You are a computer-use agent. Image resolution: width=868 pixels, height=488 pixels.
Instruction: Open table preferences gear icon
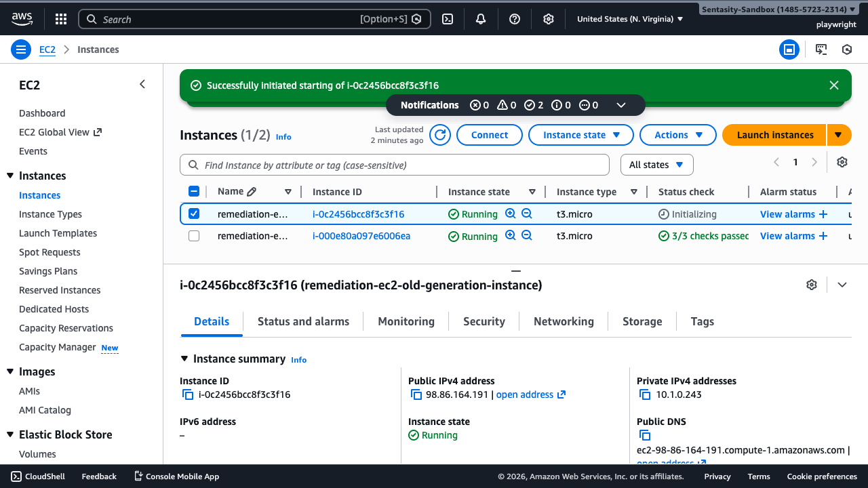842,162
